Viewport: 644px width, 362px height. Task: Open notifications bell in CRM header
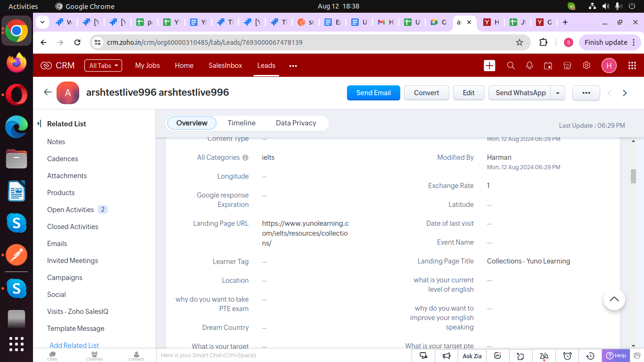click(529, 66)
